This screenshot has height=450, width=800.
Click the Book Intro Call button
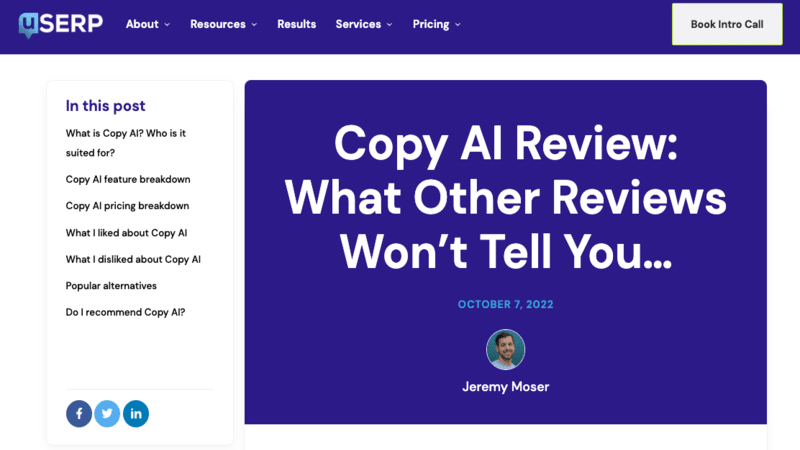[x=727, y=24]
